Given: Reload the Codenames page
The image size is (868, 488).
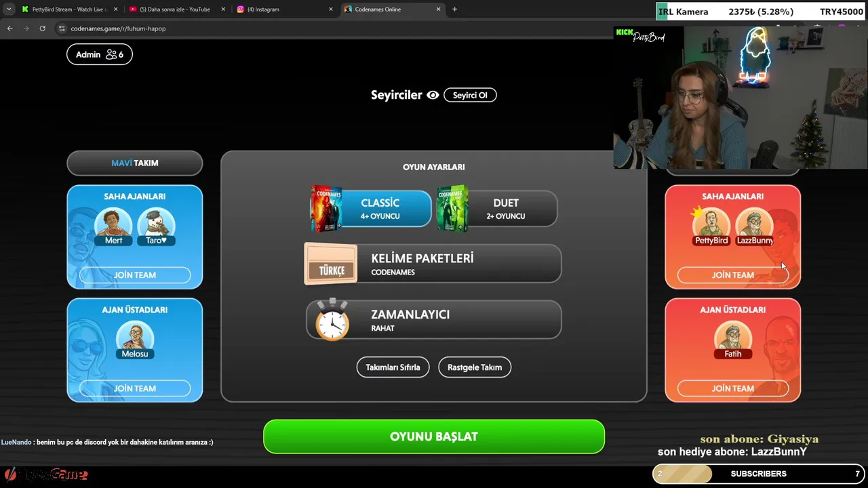Looking at the screenshot, I should tap(42, 28).
